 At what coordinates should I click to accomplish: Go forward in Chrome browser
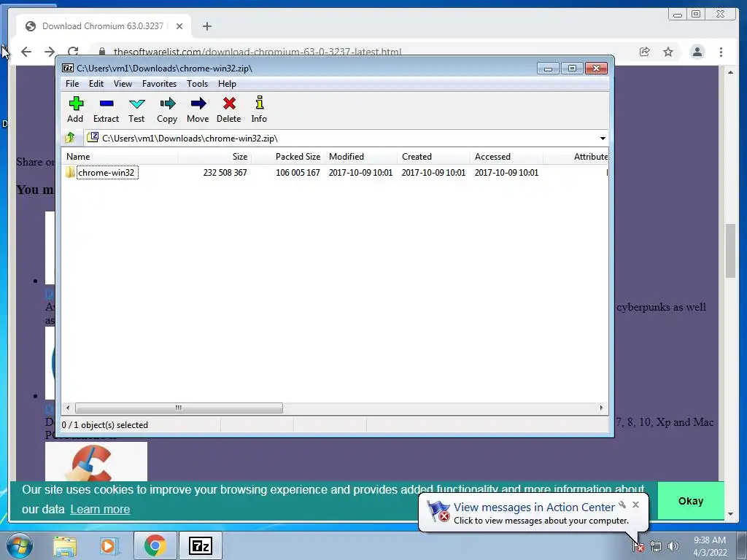pos(50,52)
